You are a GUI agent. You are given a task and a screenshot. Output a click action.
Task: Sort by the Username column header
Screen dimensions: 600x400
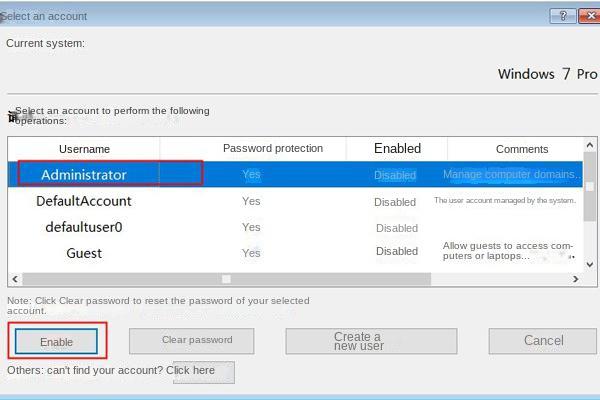84,149
